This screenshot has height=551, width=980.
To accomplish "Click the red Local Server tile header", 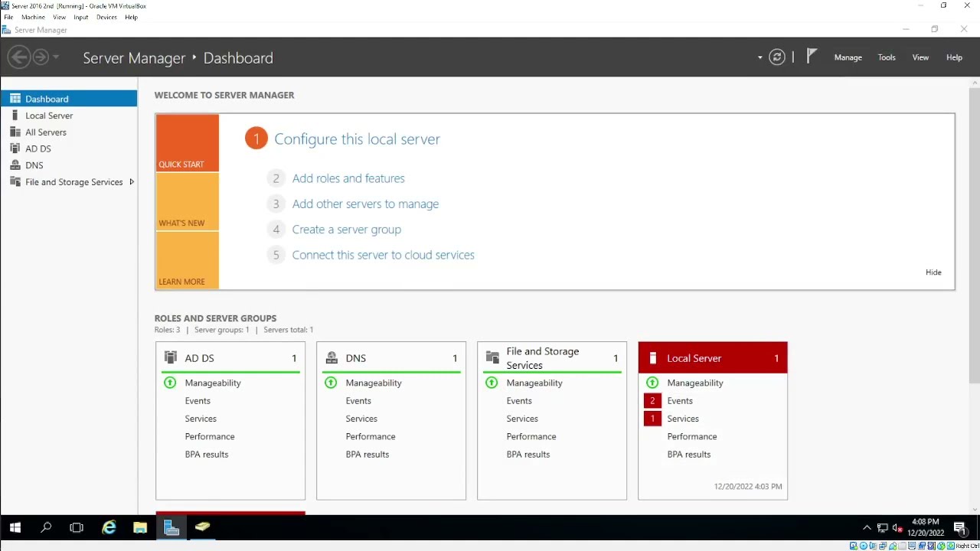I will tap(713, 358).
